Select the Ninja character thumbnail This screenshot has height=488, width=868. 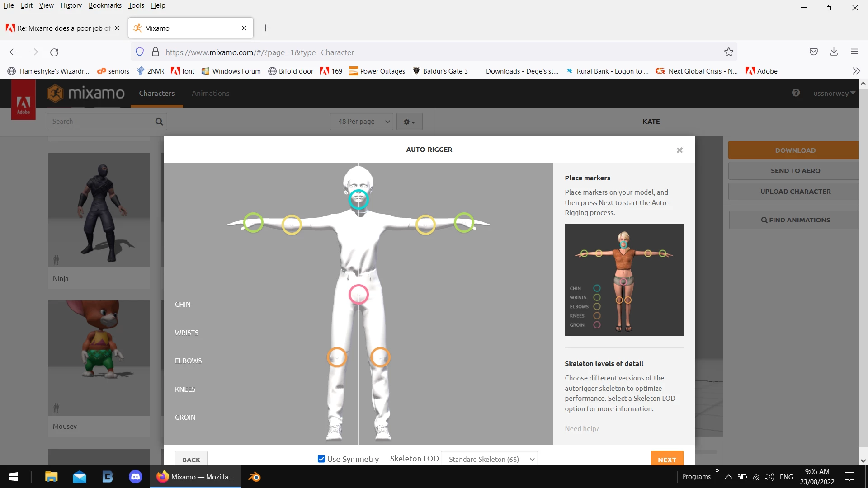click(x=99, y=210)
